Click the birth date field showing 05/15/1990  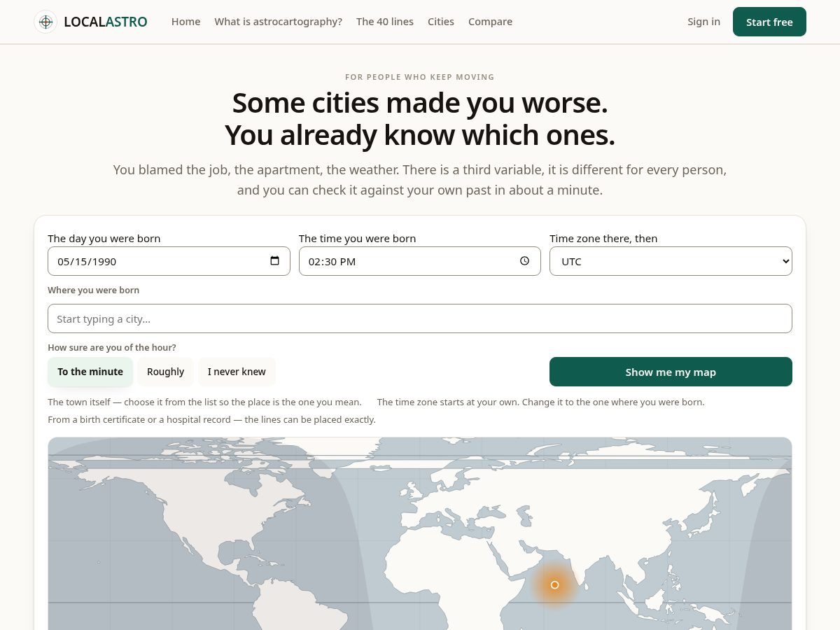point(169,261)
